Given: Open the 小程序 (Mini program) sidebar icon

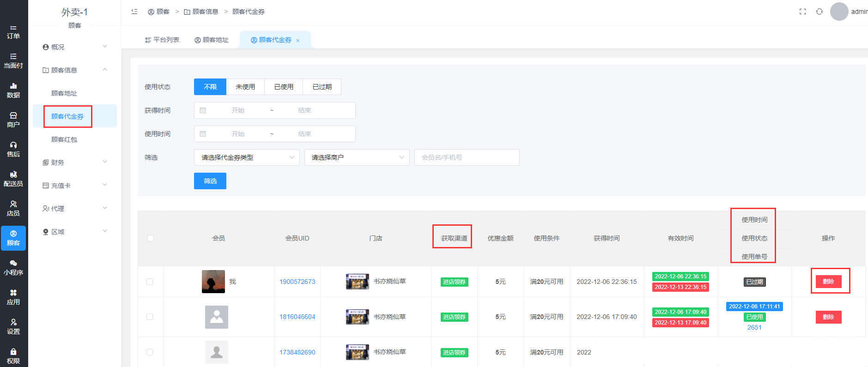Looking at the screenshot, I should point(13,268).
